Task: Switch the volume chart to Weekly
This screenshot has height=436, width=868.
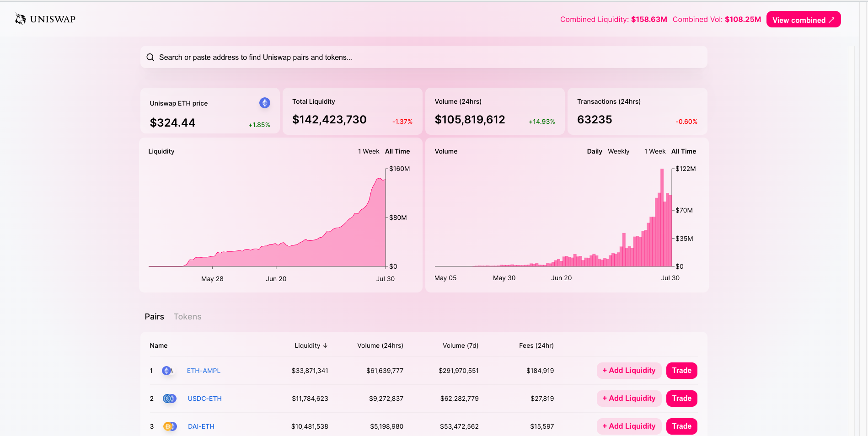Action: coord(618,151)
